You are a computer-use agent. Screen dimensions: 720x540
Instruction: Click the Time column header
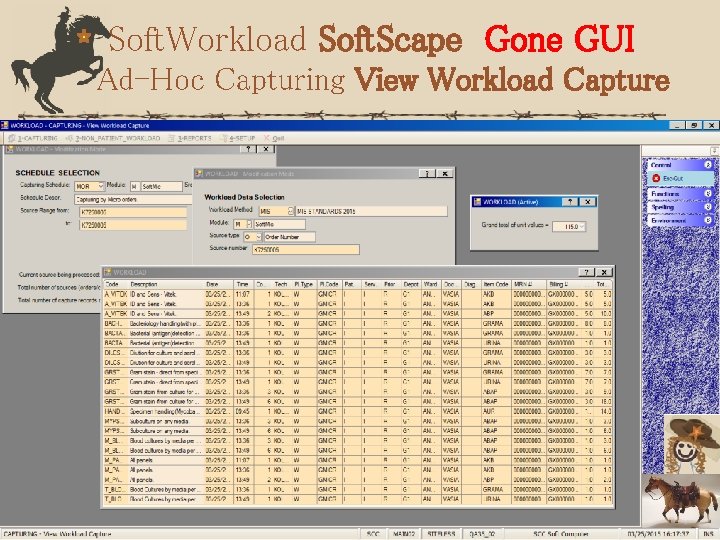coord(243,284)
